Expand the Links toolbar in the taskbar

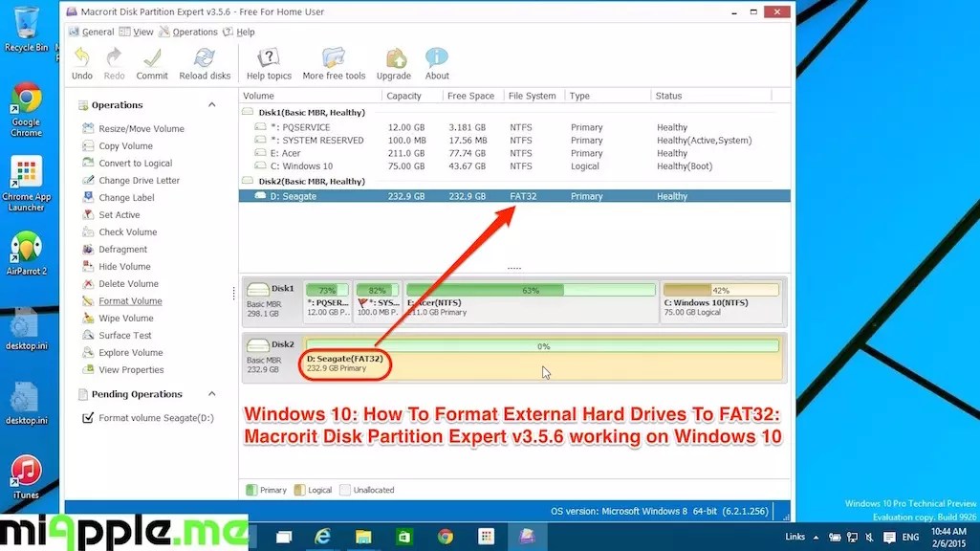tap(815, 537)
